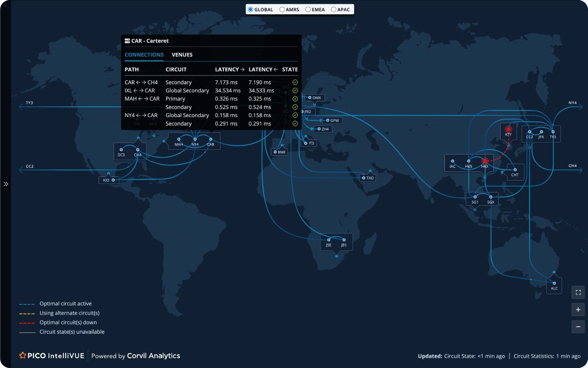The height and width of the screenshot is (368, 588).
Task: Open the VENUES tab
Action: [182, 55]
